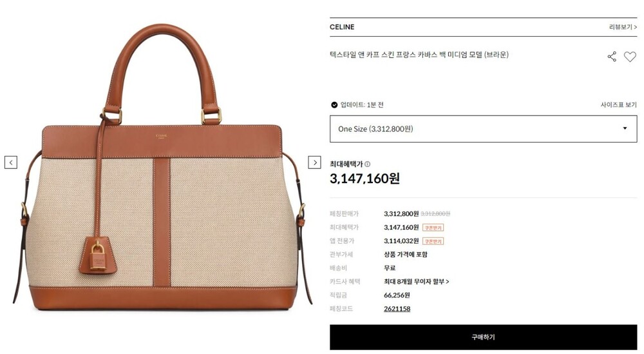Click product code 2621158
Image resolution: width=644 pixels, height=354 pixels.
pyautogui.click(x=397, y=309)
